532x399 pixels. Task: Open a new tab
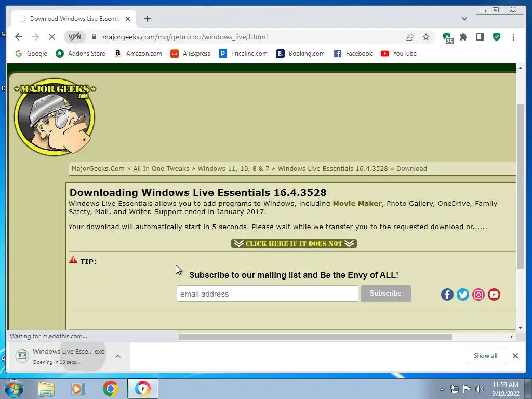(147, 19)
